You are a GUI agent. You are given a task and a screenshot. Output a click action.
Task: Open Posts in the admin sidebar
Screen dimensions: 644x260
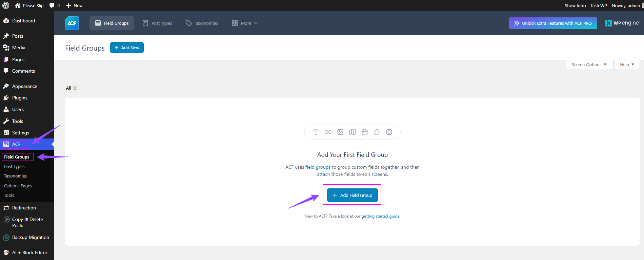(27, 36)
